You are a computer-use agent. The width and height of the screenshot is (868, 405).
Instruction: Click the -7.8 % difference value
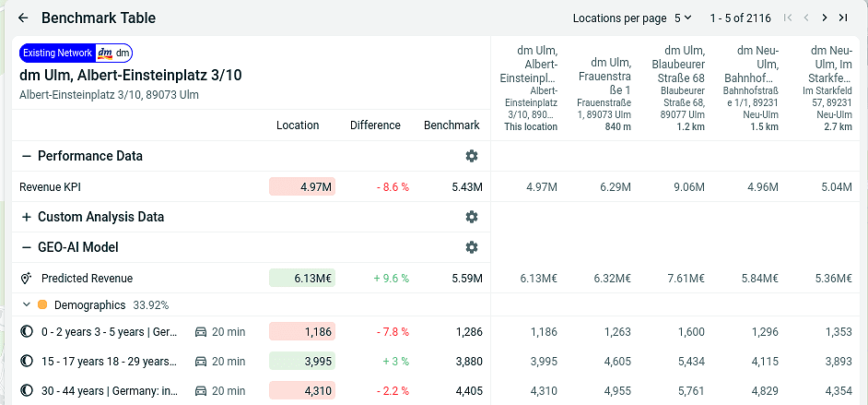[x=393, y=332]
